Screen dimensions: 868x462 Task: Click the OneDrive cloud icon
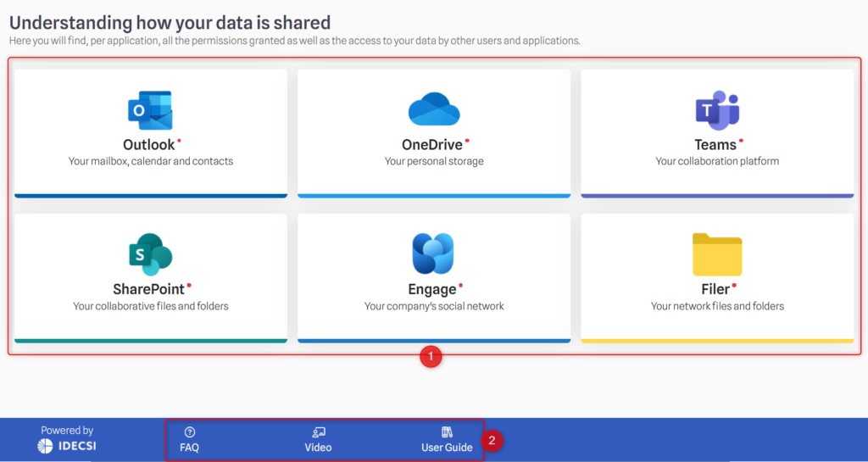tap(434, 109)
